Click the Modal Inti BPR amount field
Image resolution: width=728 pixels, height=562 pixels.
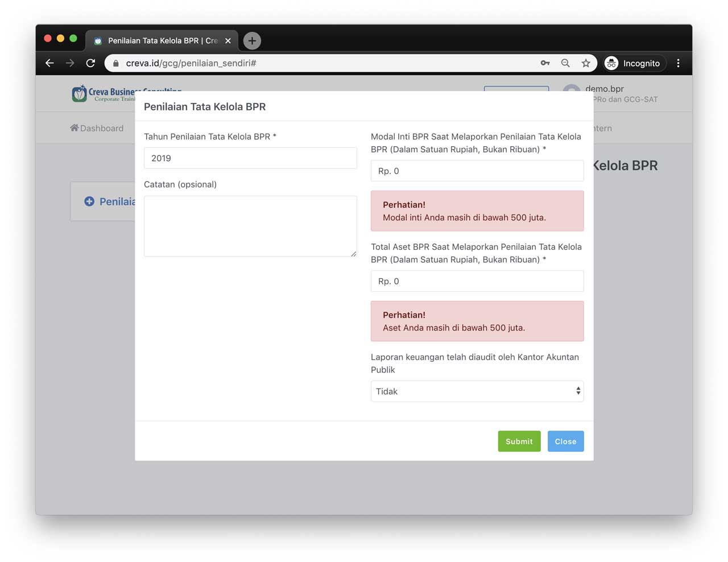click(477, 171)
